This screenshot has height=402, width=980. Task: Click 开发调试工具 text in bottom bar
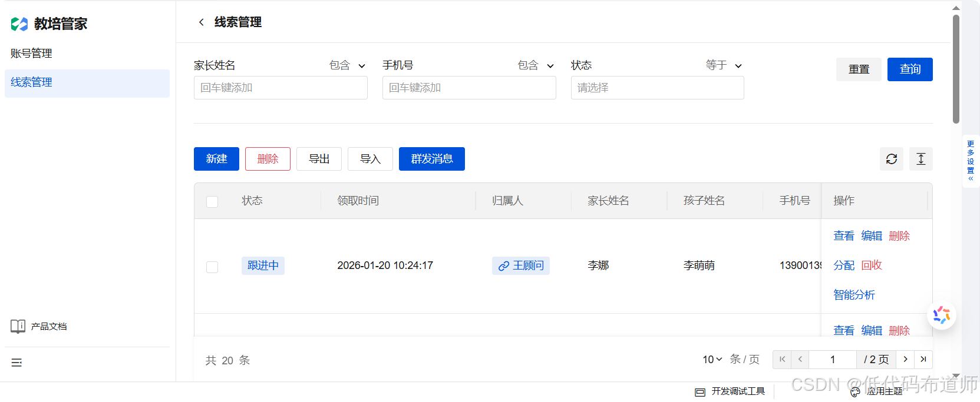(x=738, y=391)
